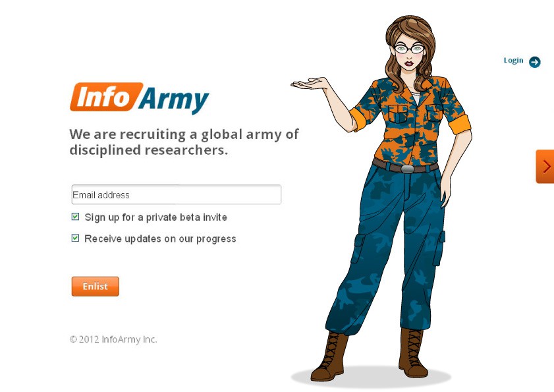
Task: Click the InfoArmy logo
Action: [x=140, y=98]
